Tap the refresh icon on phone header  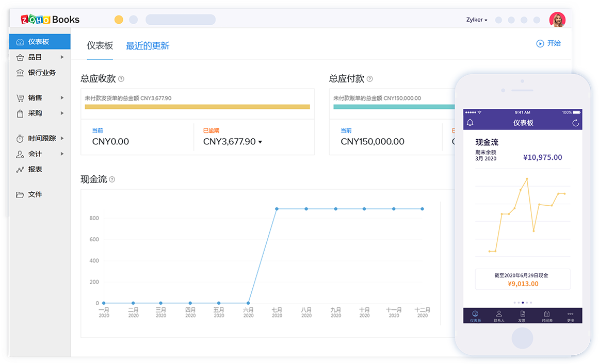(576, 123)
